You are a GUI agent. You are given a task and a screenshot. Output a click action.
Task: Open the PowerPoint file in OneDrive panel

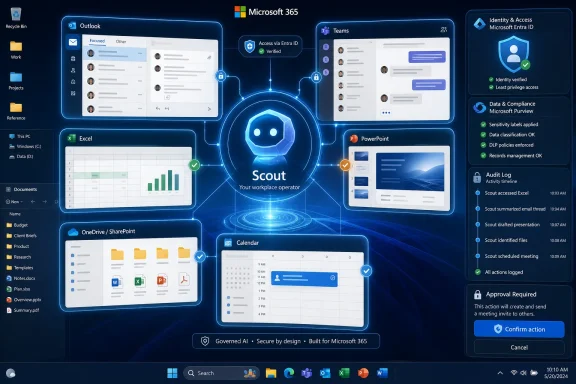pyautogui.click(x=162, y=280)
